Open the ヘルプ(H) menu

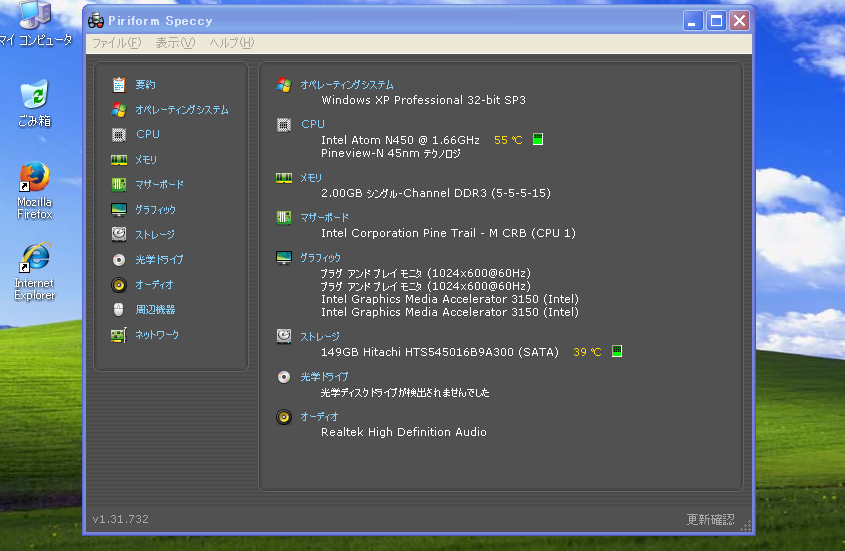tap(232, 43)
